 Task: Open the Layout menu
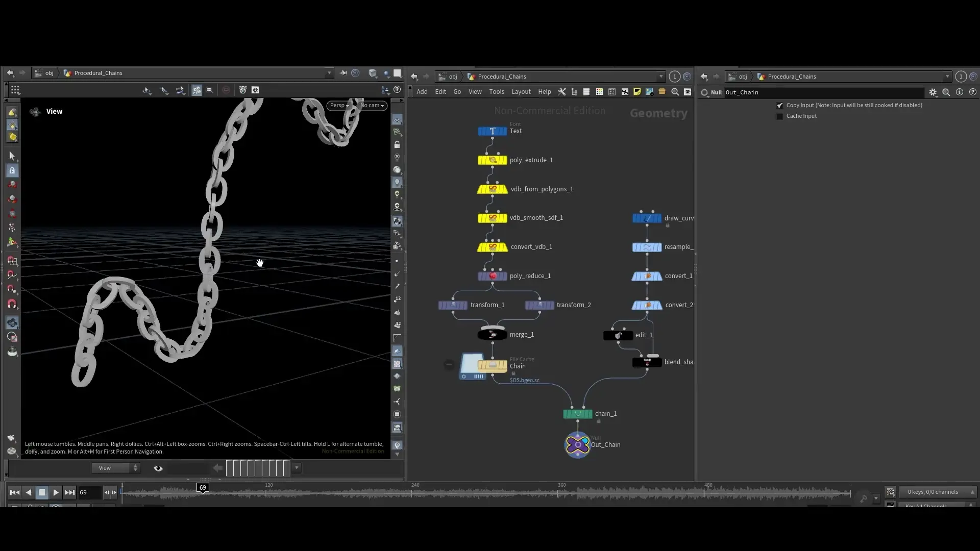click(521, 92)
